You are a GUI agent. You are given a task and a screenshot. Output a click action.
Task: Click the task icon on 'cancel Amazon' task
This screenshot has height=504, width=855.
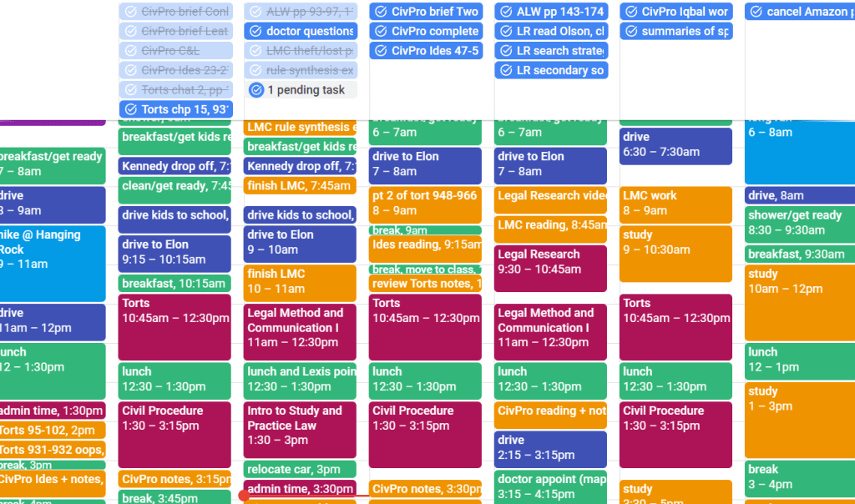(756, 12)
